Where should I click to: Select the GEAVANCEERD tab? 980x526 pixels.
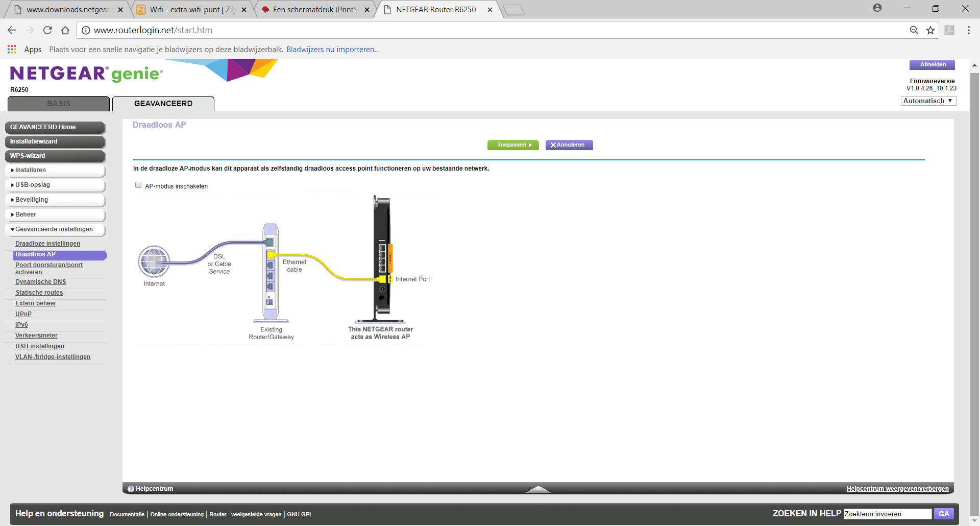pyautogui.click(x=163, y=103)
